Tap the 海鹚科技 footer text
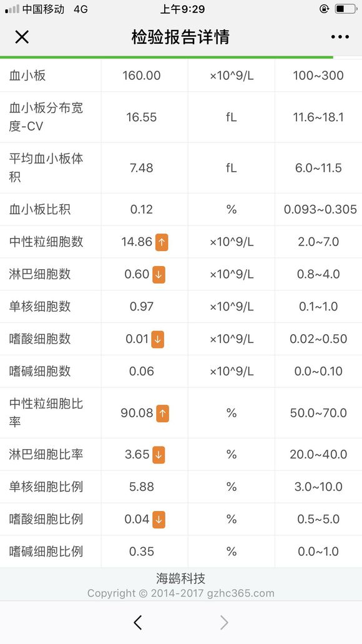This screenshot has width=362, height=644. (x=181, y=578)
